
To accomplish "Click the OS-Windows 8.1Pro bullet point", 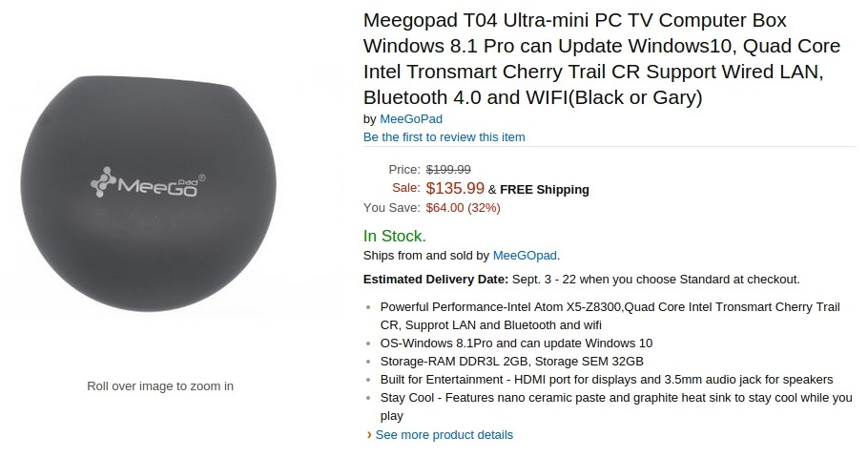I will tap(516, 343).
